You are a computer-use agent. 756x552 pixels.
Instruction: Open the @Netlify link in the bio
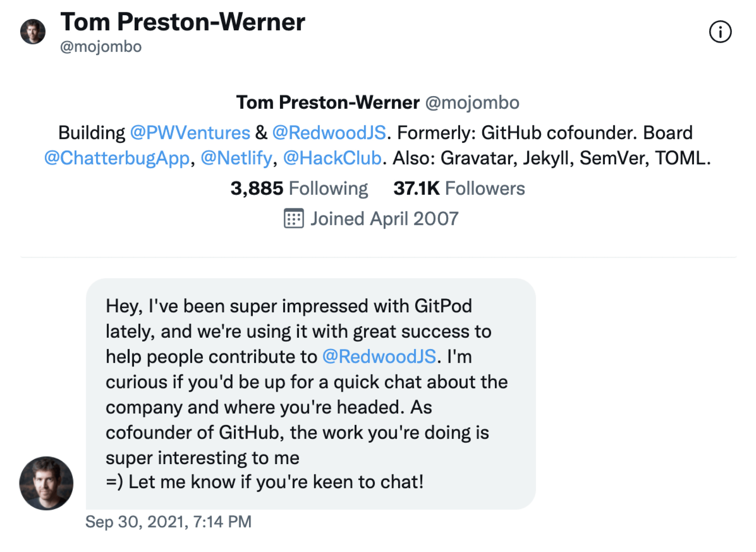[236, 158]
